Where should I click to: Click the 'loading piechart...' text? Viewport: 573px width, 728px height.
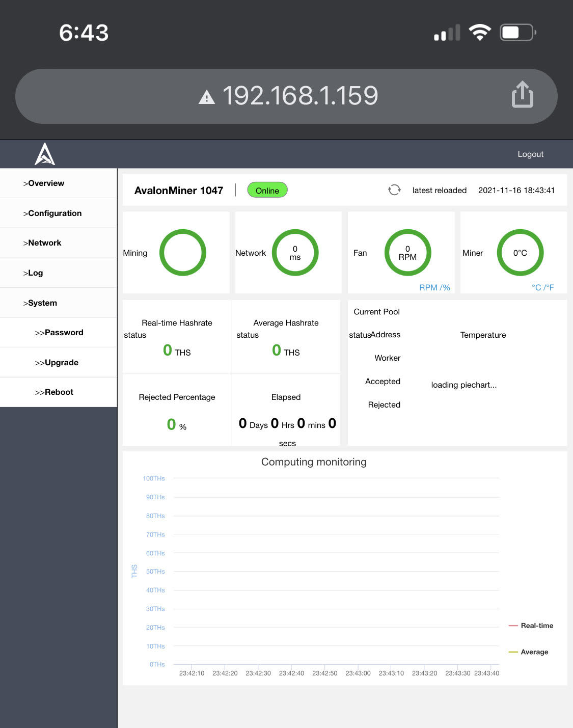tap(463, 385)
